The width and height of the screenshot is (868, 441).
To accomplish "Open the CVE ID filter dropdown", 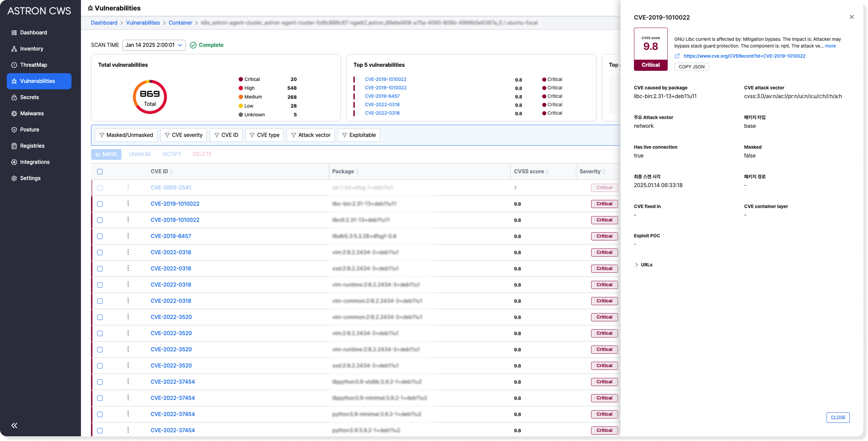I will 226,135.
